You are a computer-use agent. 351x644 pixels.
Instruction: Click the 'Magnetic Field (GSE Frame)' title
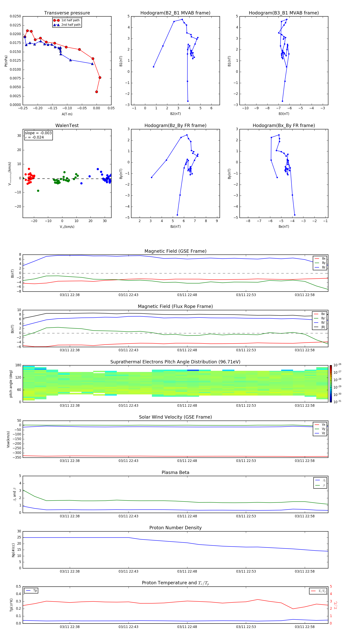pyautogui.click(x=175, y=251)
